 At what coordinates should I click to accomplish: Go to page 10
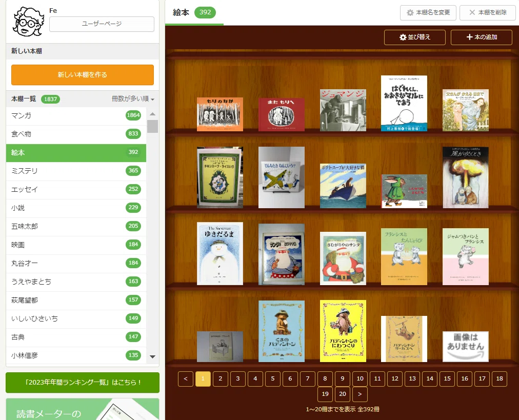(360, 379)
